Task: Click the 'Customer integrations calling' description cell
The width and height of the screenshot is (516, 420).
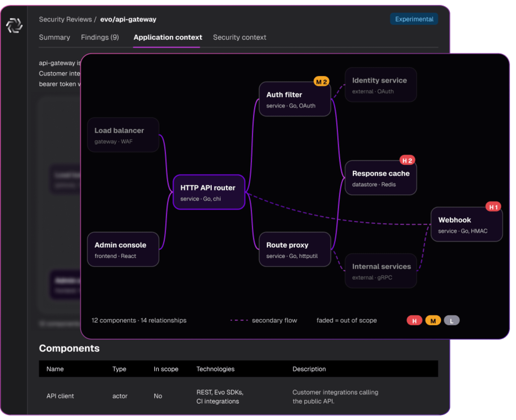Action: (x=335, y=397)
